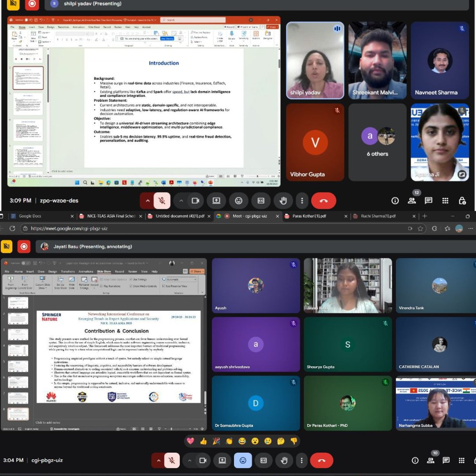Send the thumbs up reaction
The image size is (476, 476).
203,441
